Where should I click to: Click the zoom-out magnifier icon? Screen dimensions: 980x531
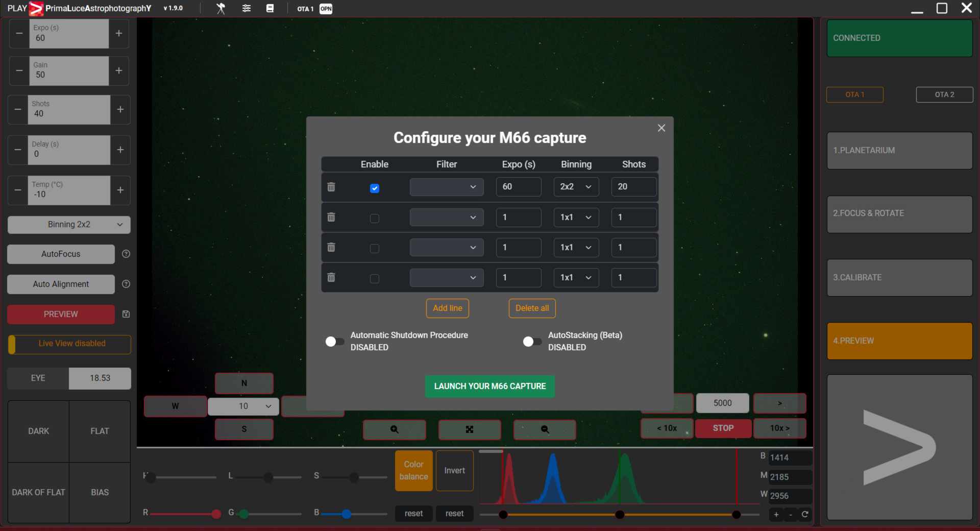point(545,429)
